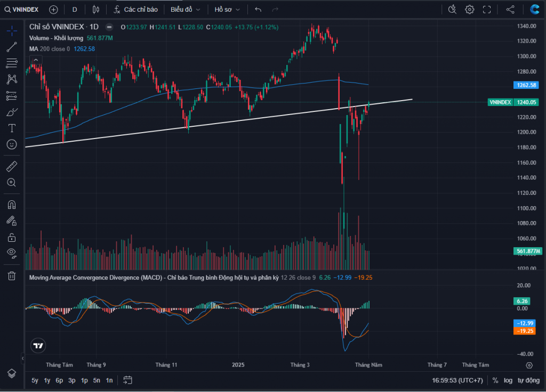Set date range to 5n

(97, 380)
